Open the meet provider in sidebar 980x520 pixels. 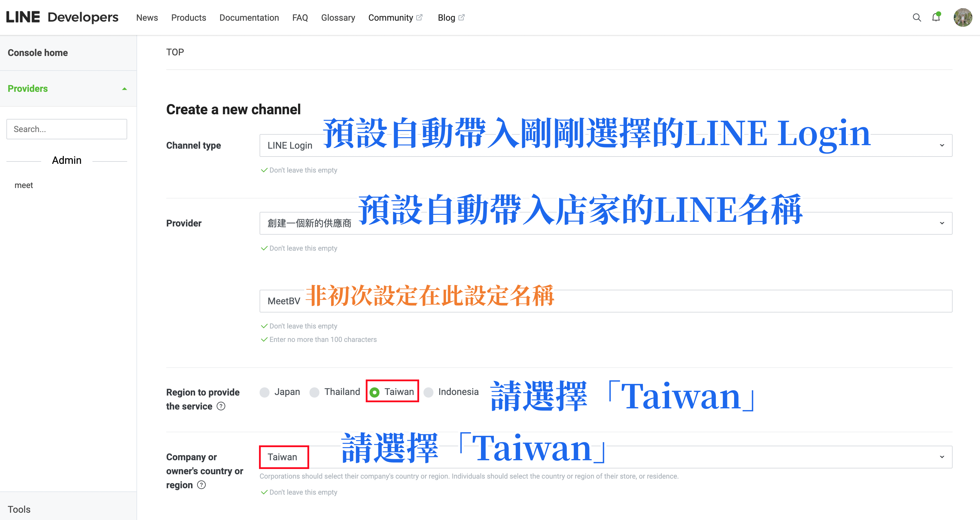pos(24,185)
